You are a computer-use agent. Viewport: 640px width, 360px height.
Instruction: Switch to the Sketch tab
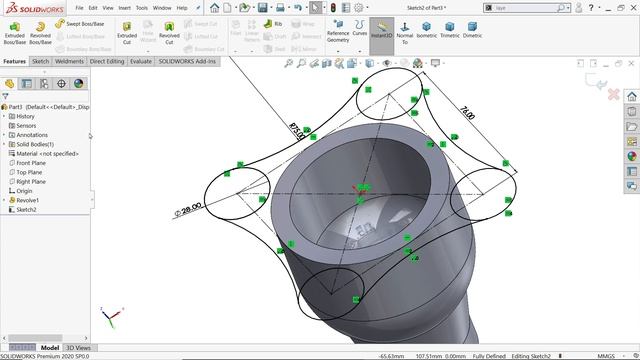pos(40,61)
